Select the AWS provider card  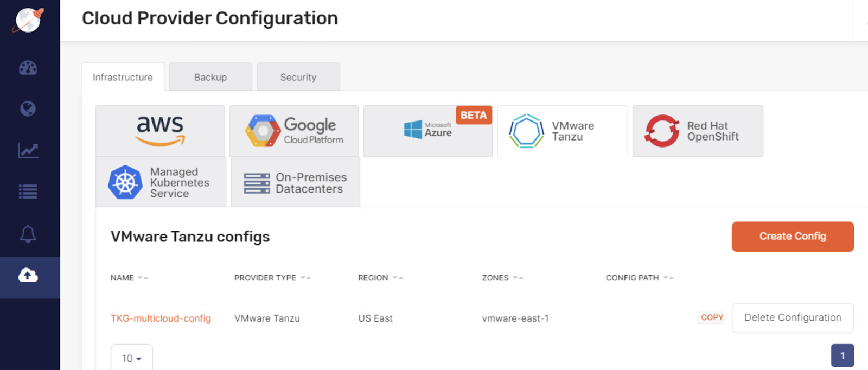click(160, 131)
